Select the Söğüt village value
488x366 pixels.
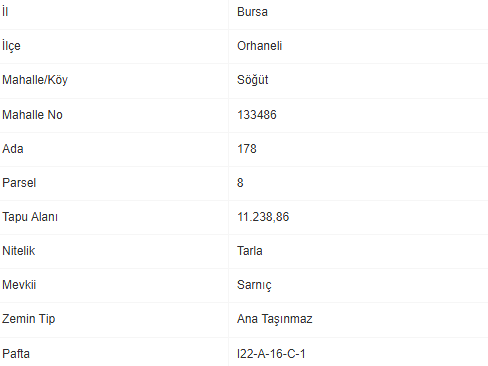point(252,80)
